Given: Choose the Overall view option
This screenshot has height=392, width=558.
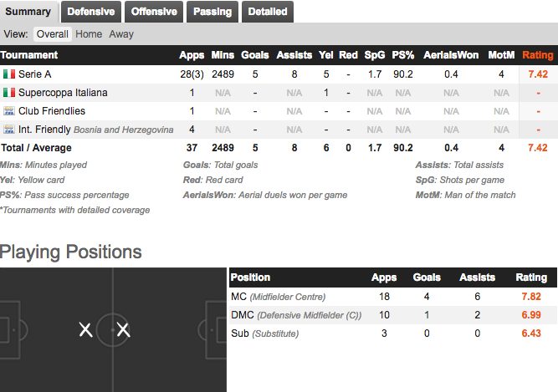Looking at the screenshot, I should tap(53, 34).
